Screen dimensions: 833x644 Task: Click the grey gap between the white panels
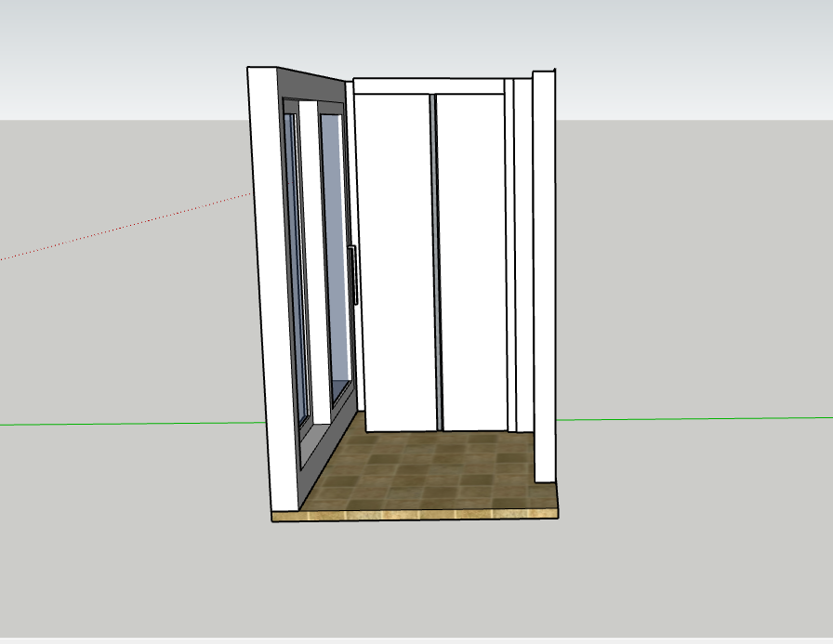[x=436, y=263]
